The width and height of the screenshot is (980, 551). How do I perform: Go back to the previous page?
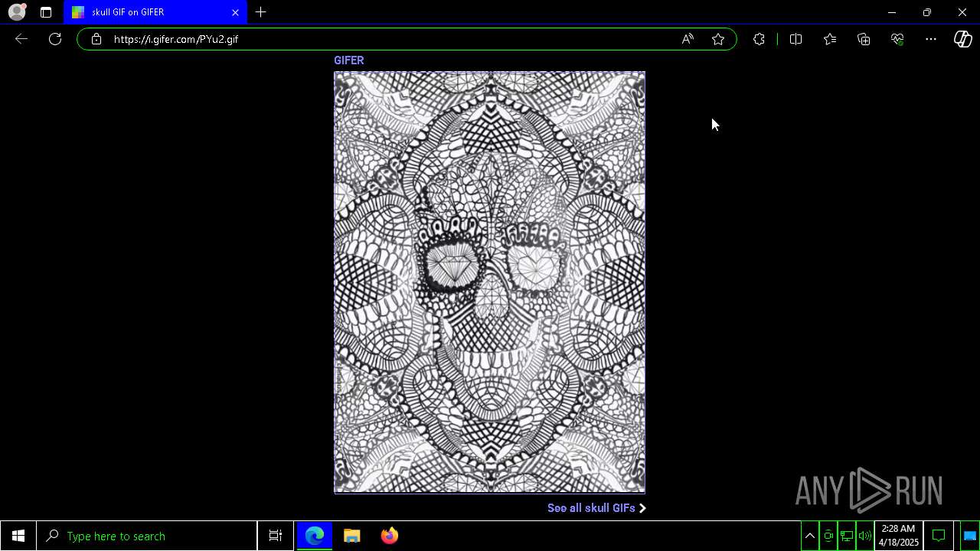21,39
